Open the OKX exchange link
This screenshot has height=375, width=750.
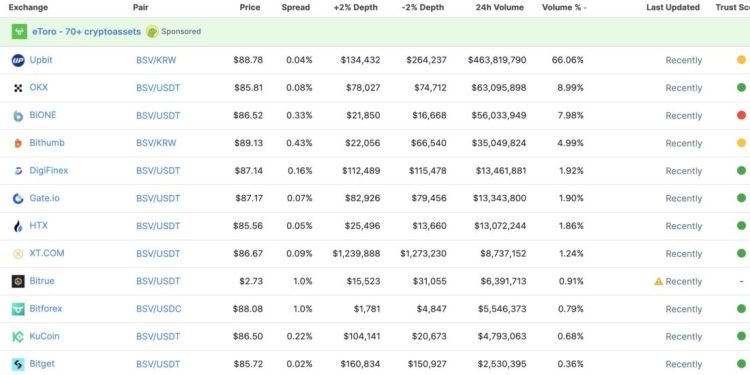click(x=39, y=88)
